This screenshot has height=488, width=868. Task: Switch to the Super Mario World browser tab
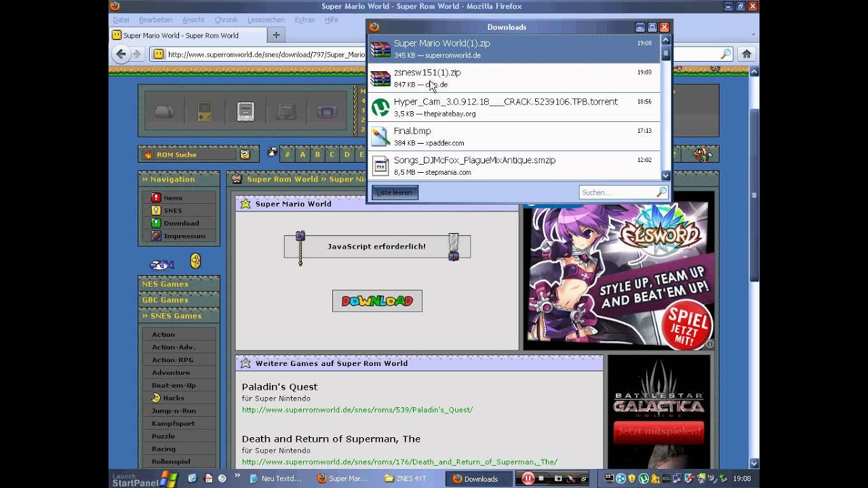[186, 35]
